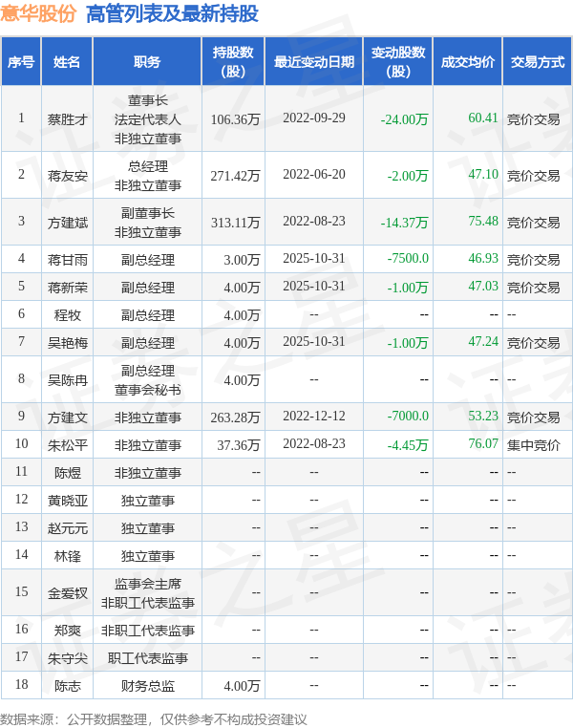Click the change value -7000.0
573x728 pixels.
pyautogui.click(x=408, y=416)
